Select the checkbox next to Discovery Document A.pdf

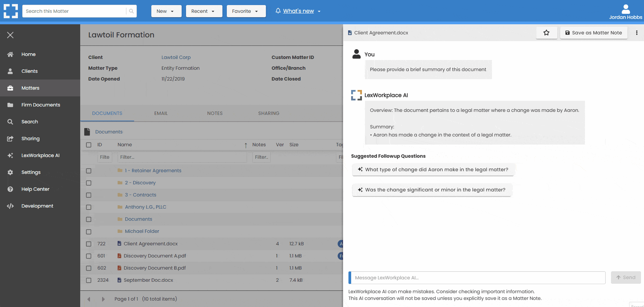coord(89,256)
